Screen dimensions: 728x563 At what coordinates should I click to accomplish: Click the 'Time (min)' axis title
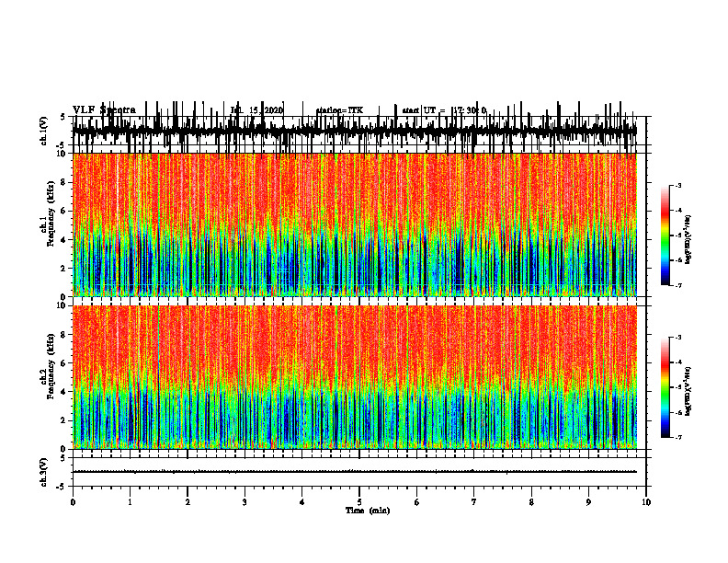click(368, 511)
